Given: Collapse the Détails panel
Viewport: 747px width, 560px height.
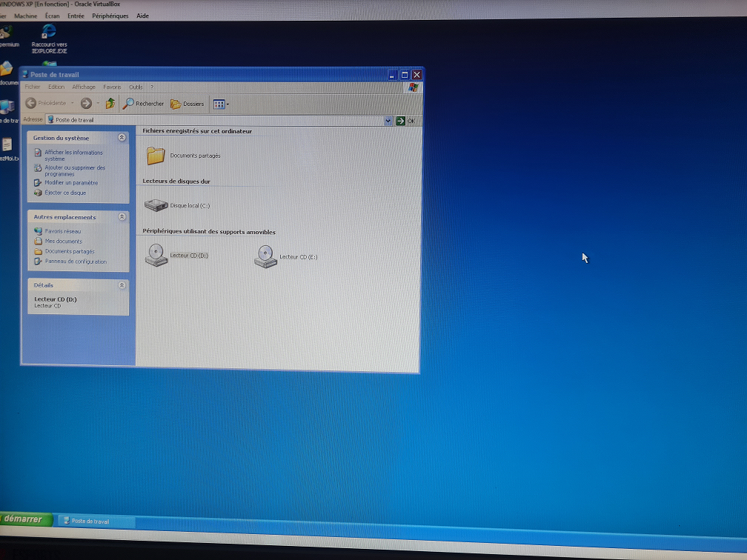Looking at the screenshot, I should tap(122, 285).
